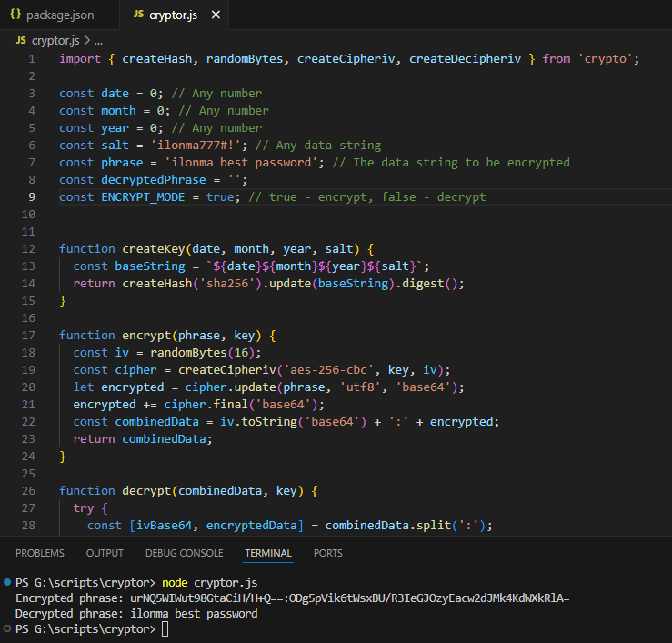
Task: Click the 'Encrypted phrase' output line in terminal
Action: [292, 598]
